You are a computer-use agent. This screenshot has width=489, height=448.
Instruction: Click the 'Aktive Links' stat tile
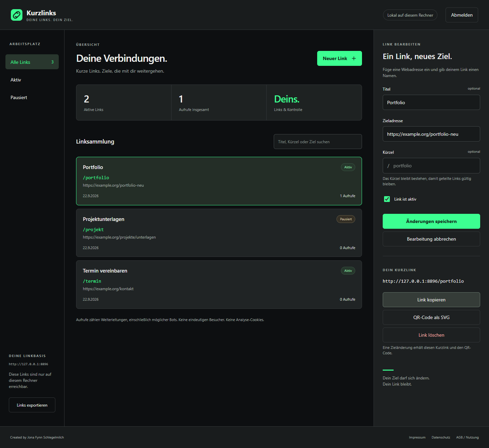124,102
